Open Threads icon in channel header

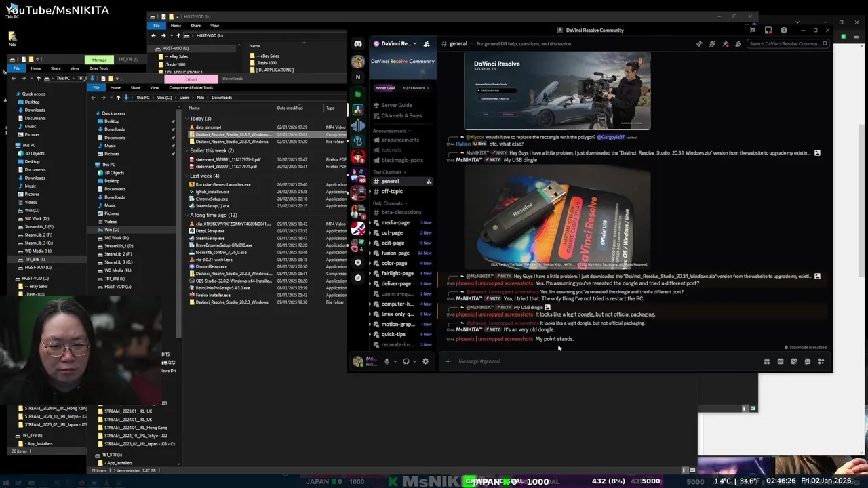(699, 44)
